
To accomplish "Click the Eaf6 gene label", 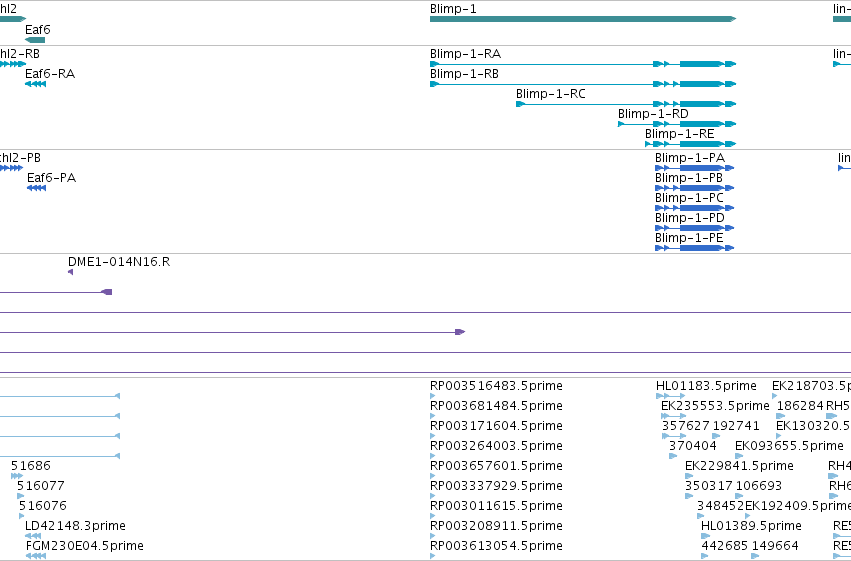I will pyautogui.click(x=37, y=29).
